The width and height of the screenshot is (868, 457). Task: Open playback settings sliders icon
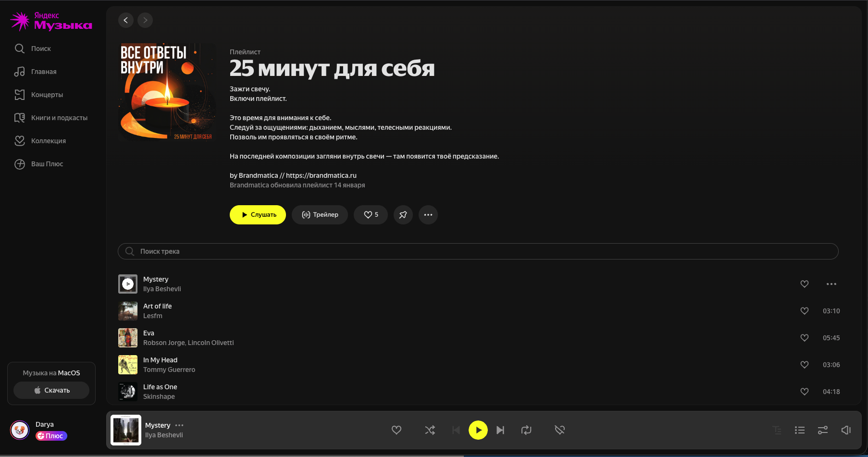(x=823, y=430)
